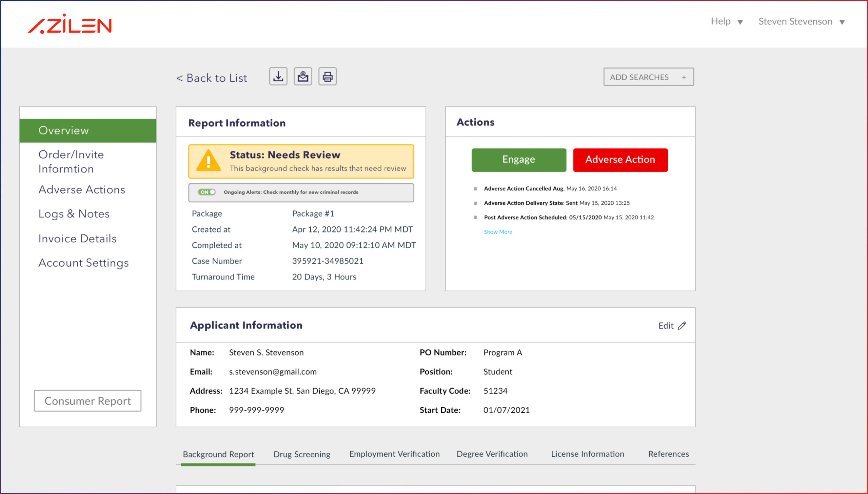Click the Completed at May 10, 2020 timestamp
This screenshot has height=494, width=868.
click(x=354, y=245)
